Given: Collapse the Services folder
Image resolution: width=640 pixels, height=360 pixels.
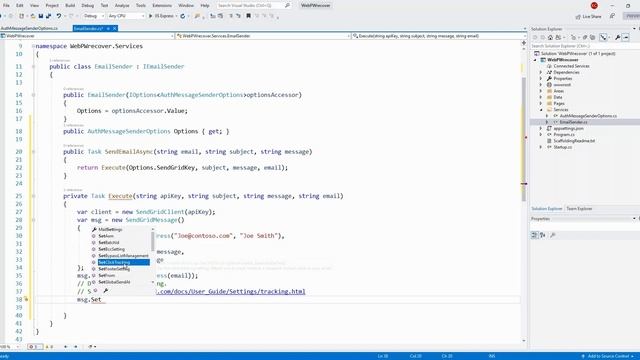Looking at the screenshot, I should coord(541,110).
